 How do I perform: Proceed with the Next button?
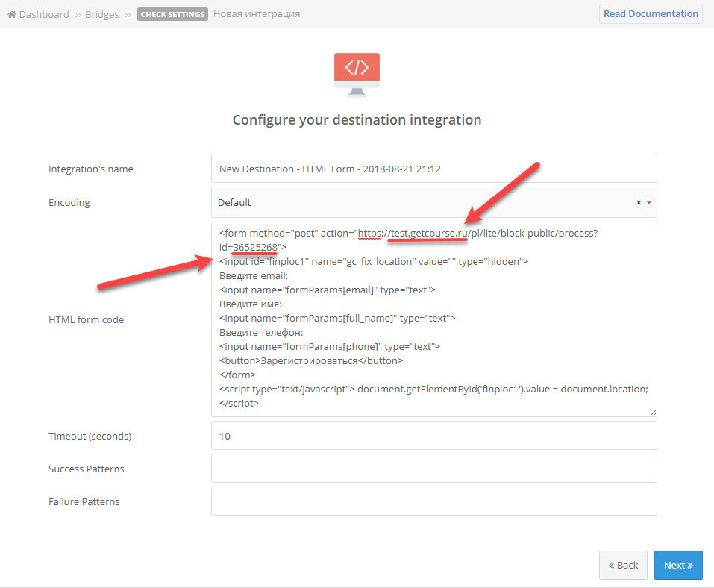tap(678, 565)
